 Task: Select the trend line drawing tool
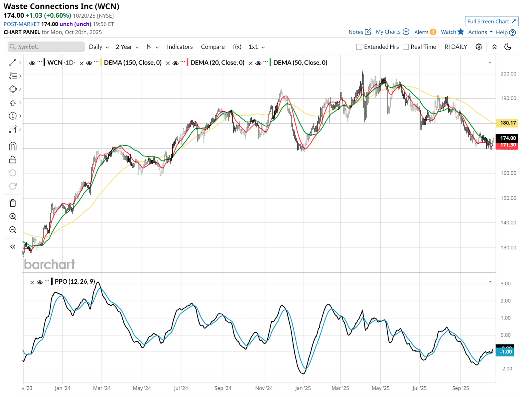tap(13, 63)
